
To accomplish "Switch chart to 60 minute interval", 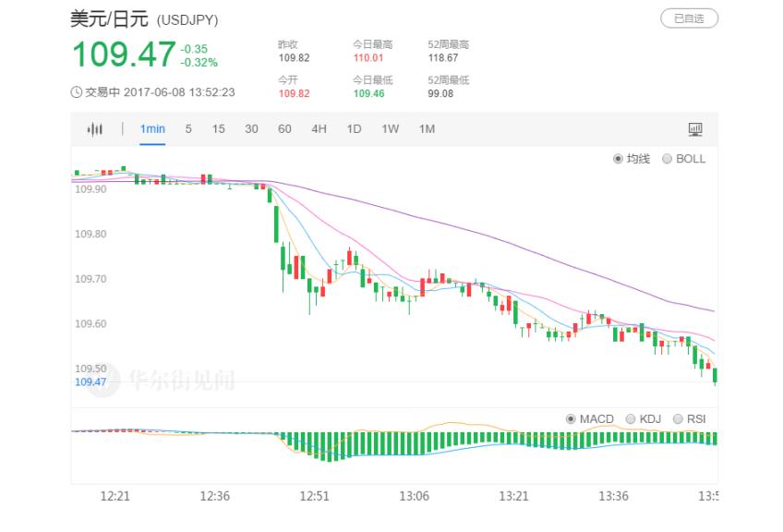I will 284,129.
